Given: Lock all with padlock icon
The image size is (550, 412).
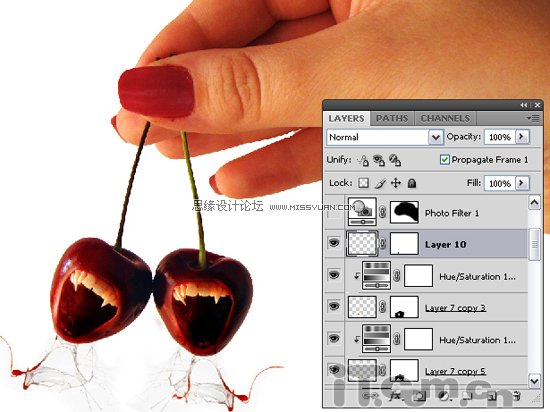Looking at the screenshot, I should 412,183.
